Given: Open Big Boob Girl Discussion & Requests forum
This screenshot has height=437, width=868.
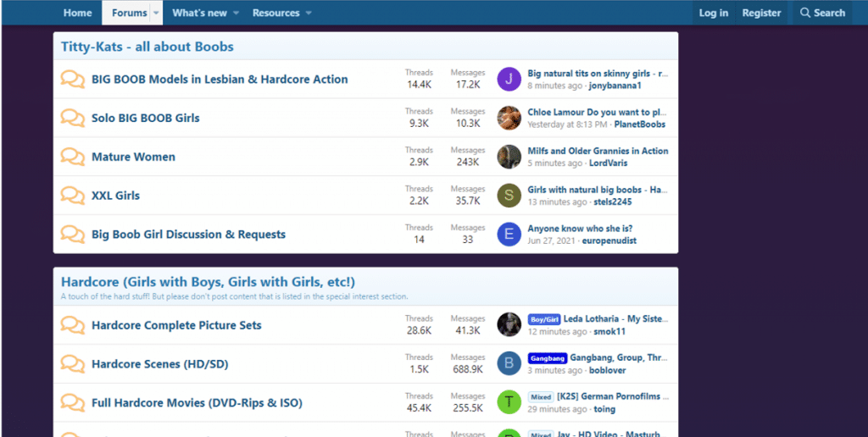Looking at the screenshot, I should pos(189,234).
